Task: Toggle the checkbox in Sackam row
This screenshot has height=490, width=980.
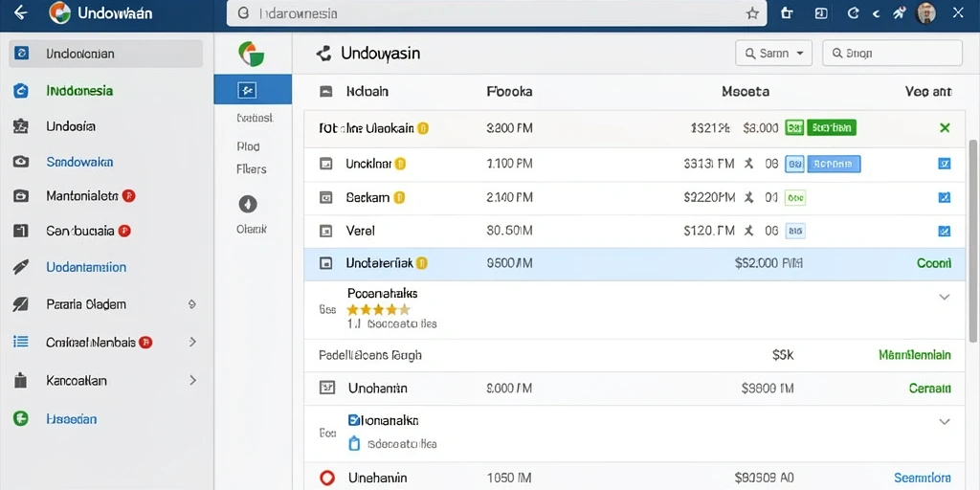Action: (945, 197)
